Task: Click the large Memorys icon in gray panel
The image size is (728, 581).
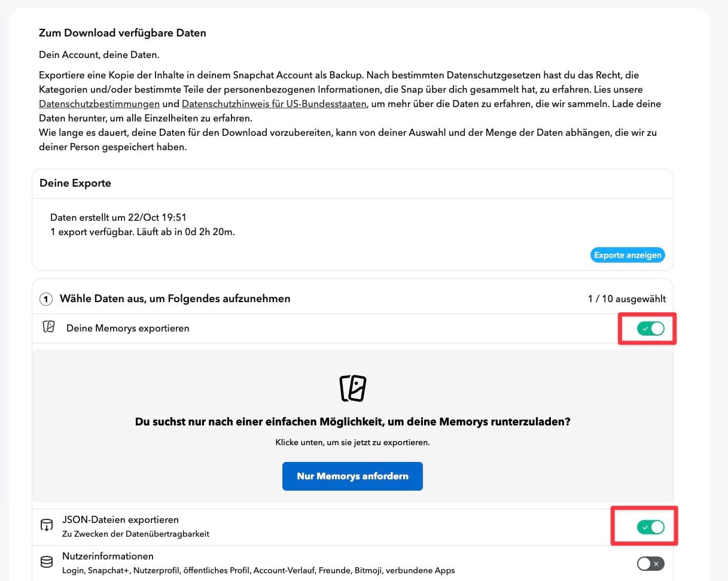Action: tap(352, 388)
